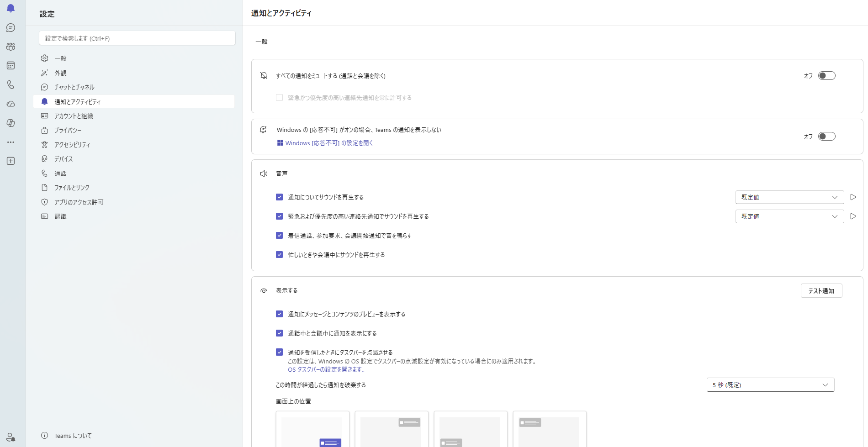This screenshot has height=447, width=868.
Task: Uncheck 通話中と会議中に通知を表示にする
Action: click(279, 333)
